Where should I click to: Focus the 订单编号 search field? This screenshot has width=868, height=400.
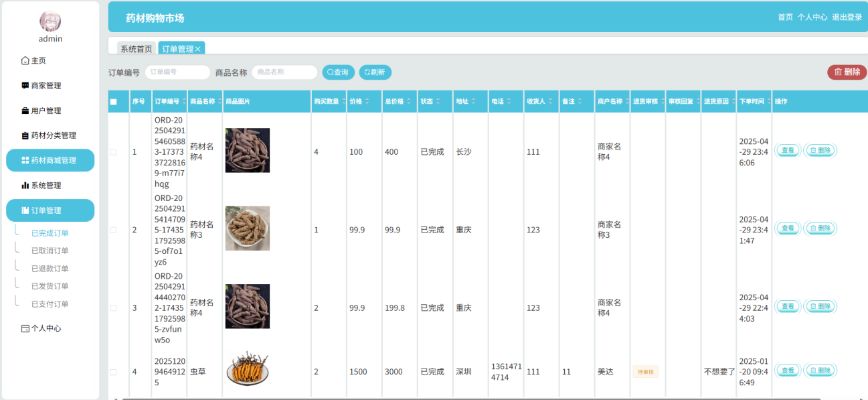coord(177,72)
